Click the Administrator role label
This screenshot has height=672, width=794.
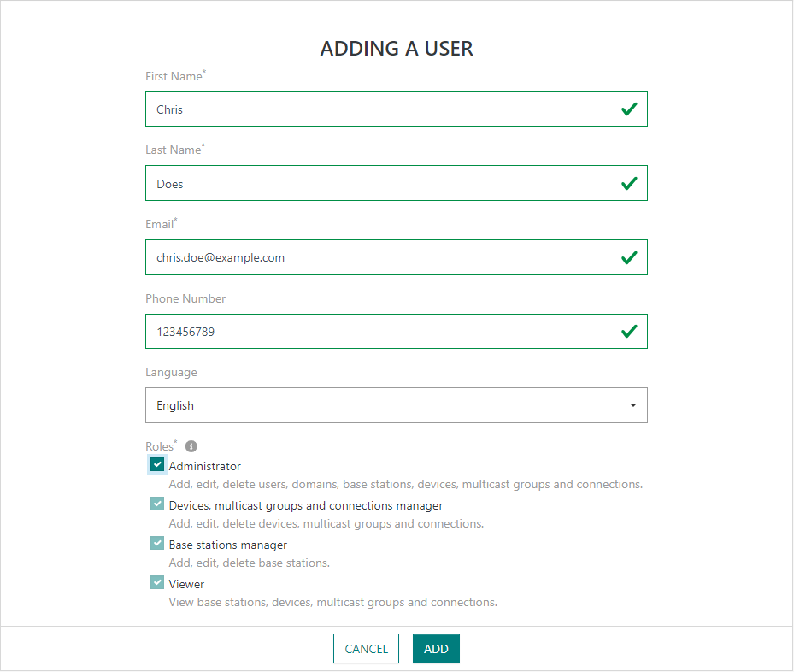point(205,467)
